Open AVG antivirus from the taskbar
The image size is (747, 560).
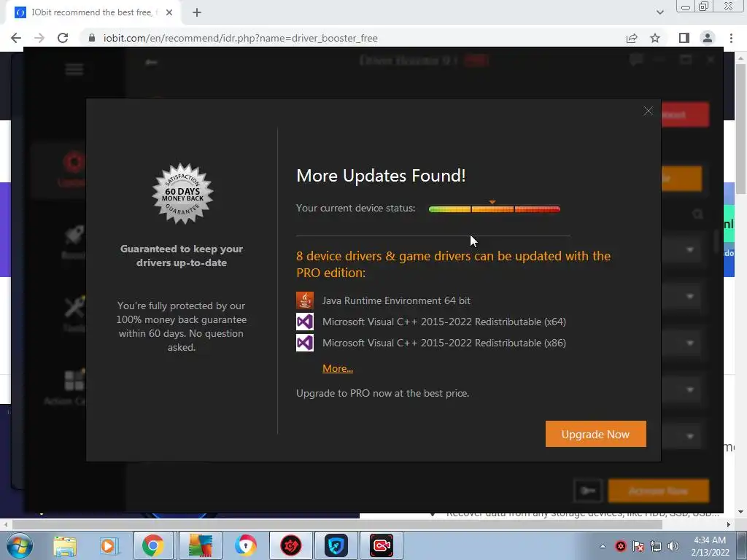(201, 545)
